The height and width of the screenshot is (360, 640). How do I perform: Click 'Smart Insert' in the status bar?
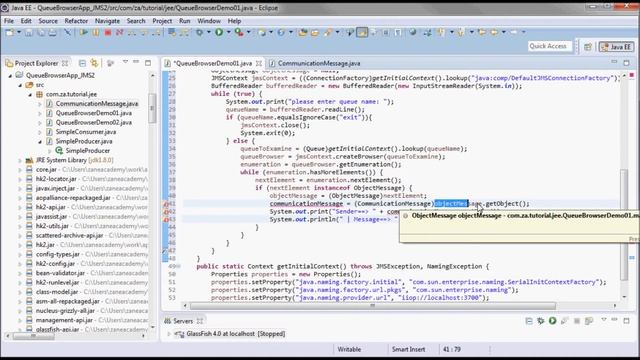coord(408,349)
